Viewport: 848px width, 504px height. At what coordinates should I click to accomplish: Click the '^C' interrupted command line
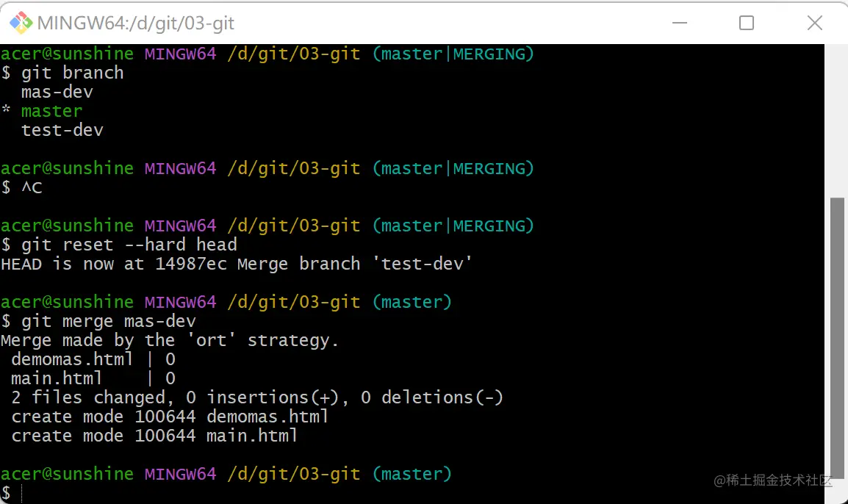(x=32, y=187)
